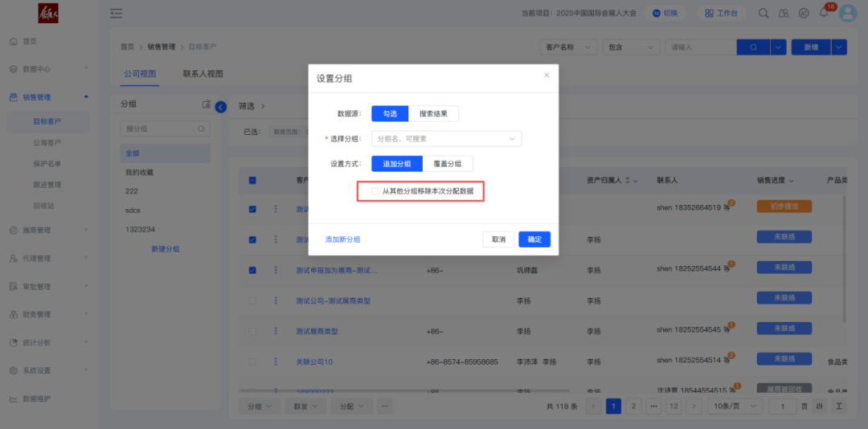The width and height of the screenshot is (868, 429).
Task: Click the 添加新分组 link
Action: pos(342,239)
